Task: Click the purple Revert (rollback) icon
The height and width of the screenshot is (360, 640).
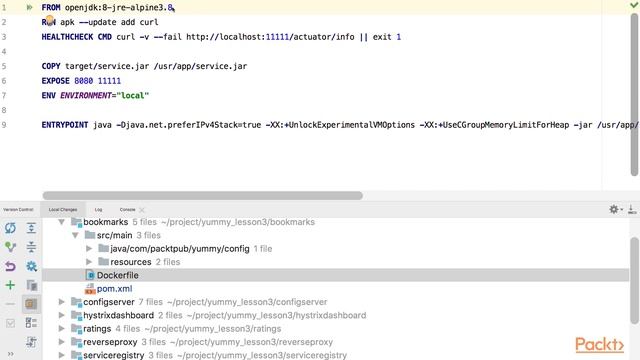Action: click(10, 266)
